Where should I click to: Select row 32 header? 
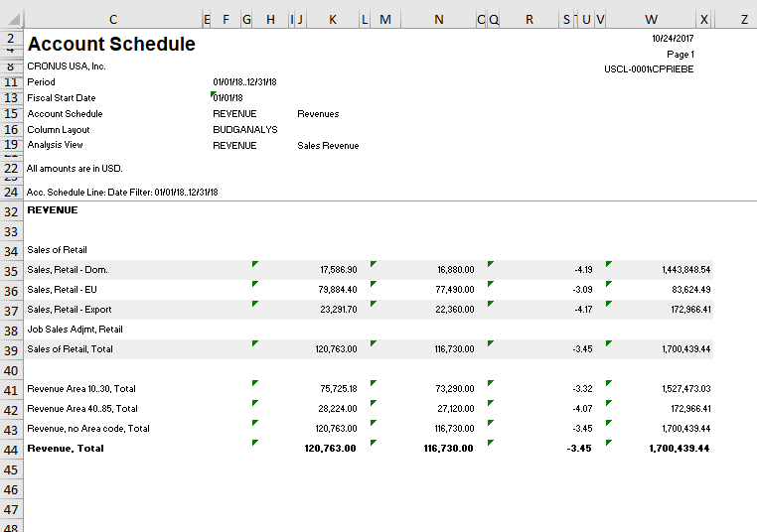[10, 211]
